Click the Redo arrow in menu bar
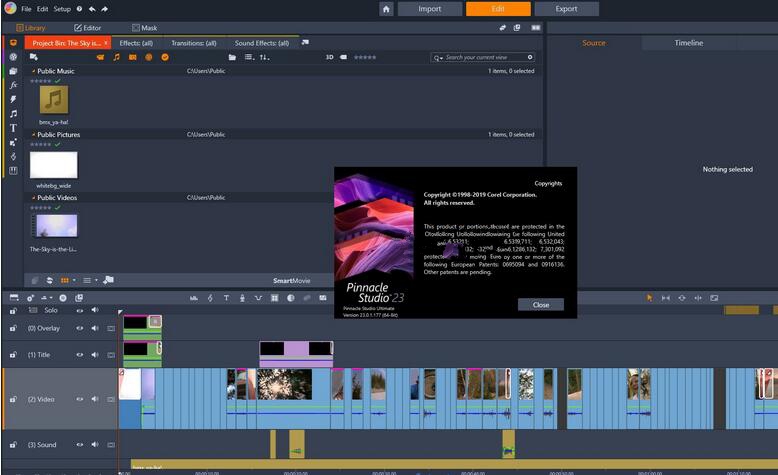The width and height of the screenshot is (778, 475). tap(105, 9)
